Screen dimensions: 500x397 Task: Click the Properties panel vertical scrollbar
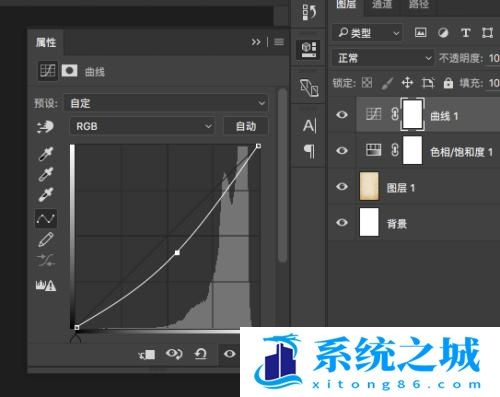(282, 175)
